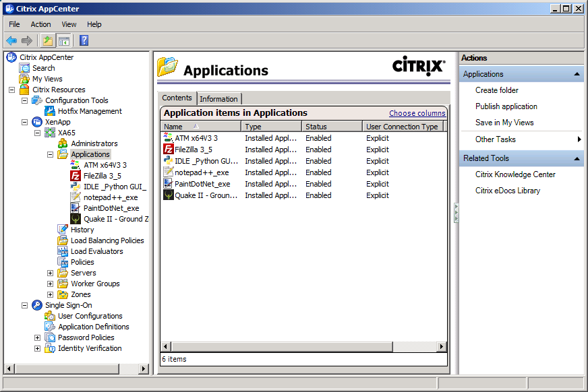Click Publish application action
Screen dimensions: 588x392
(506, 106)
